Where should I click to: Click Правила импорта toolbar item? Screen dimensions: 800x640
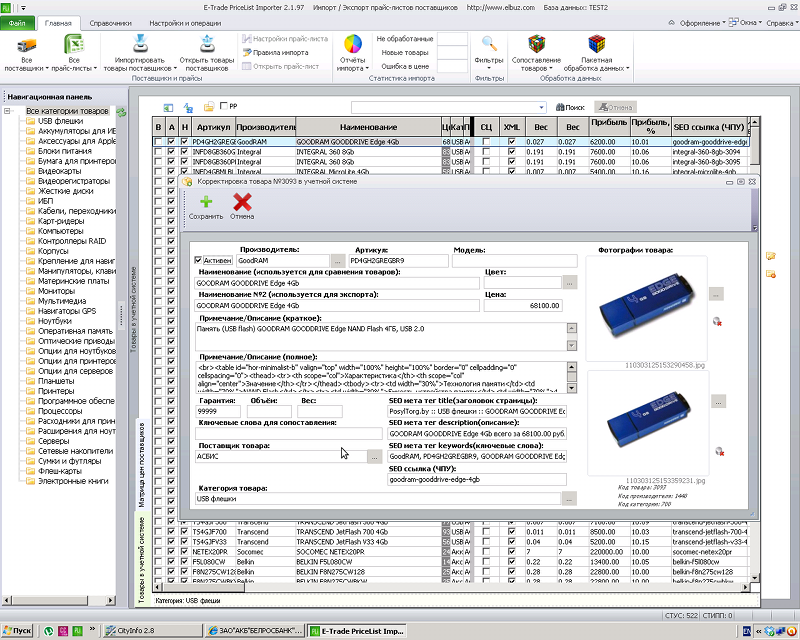coord(275,53)
